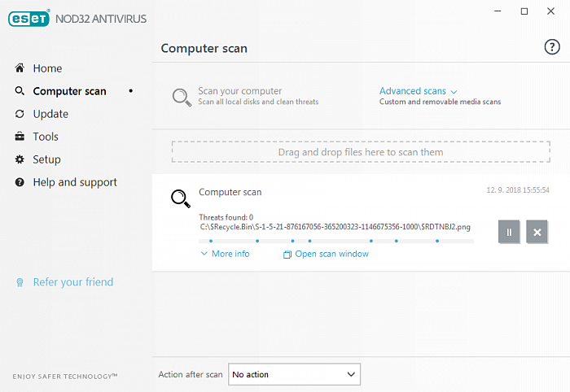Click the scanned file path text

[x=335, y=227]
